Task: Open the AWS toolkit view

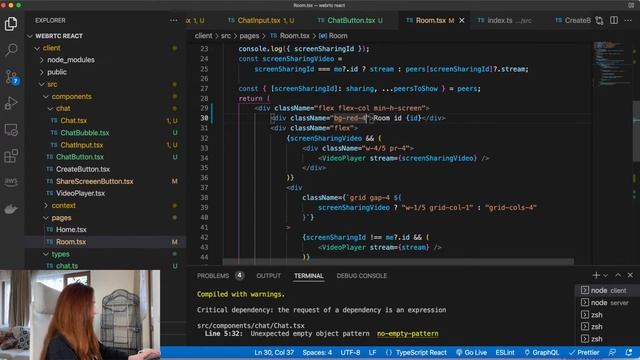Action: click(11, 181)
